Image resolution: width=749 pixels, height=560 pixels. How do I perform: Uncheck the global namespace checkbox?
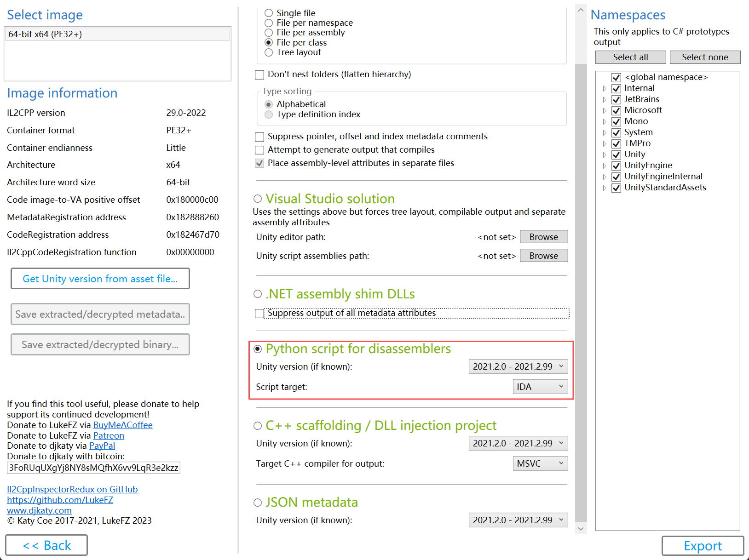click(x=616, y=77)
